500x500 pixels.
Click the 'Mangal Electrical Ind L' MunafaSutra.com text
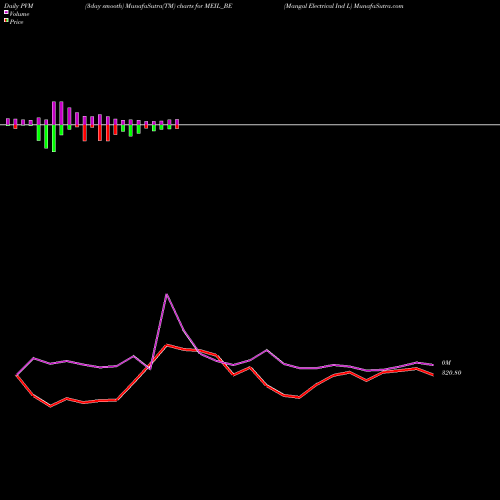343,6
